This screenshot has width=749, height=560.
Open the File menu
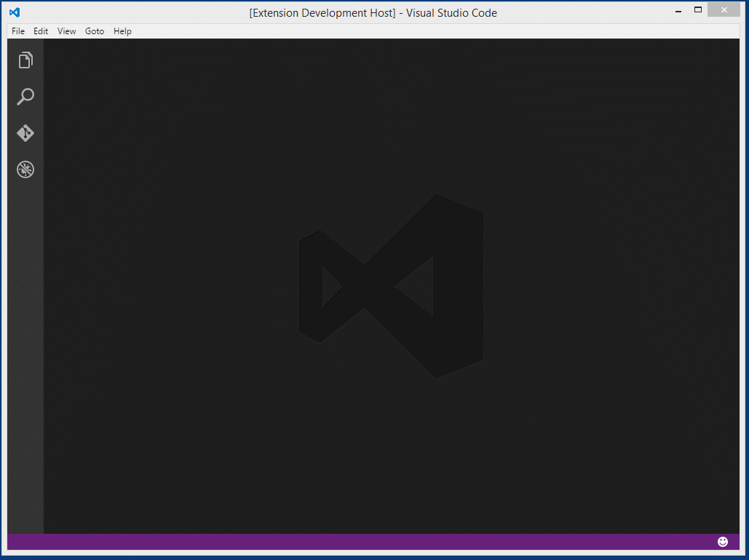(18, 31)
